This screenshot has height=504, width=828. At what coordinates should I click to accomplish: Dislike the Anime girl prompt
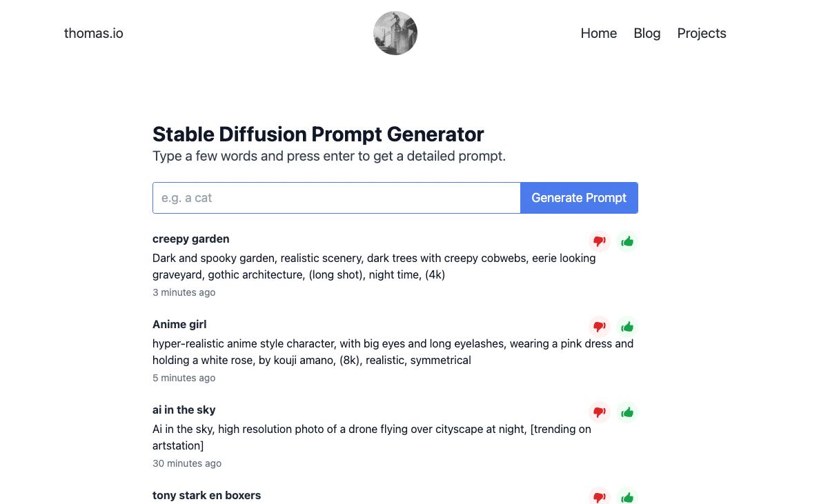(600, 327)
